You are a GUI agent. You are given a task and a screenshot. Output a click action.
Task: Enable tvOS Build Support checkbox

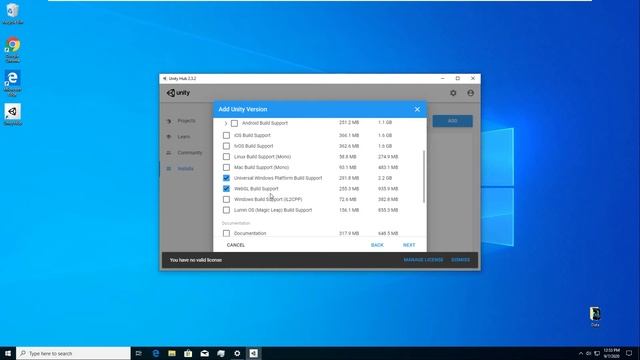(226, 146)
